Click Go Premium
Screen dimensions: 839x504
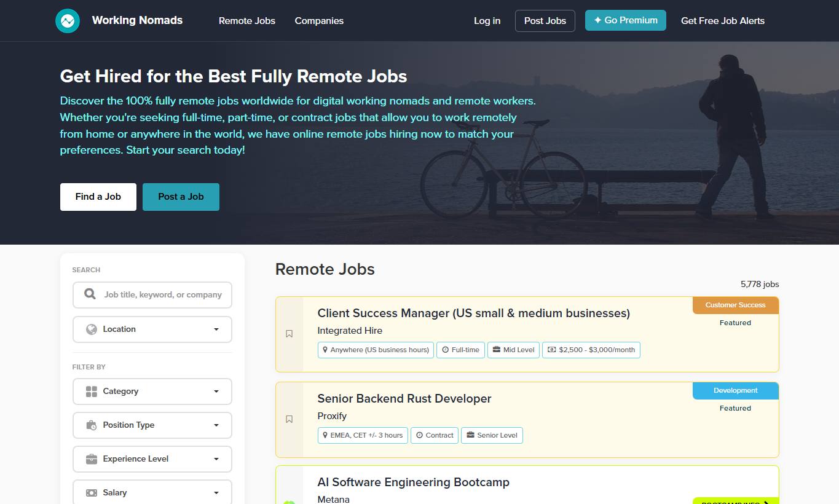pyautogui.click(x=626, y=20)
